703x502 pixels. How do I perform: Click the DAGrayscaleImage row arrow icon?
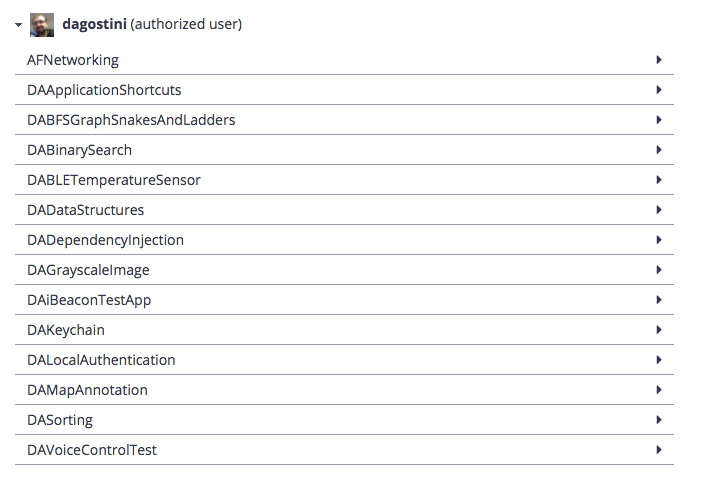pos(659,270)
